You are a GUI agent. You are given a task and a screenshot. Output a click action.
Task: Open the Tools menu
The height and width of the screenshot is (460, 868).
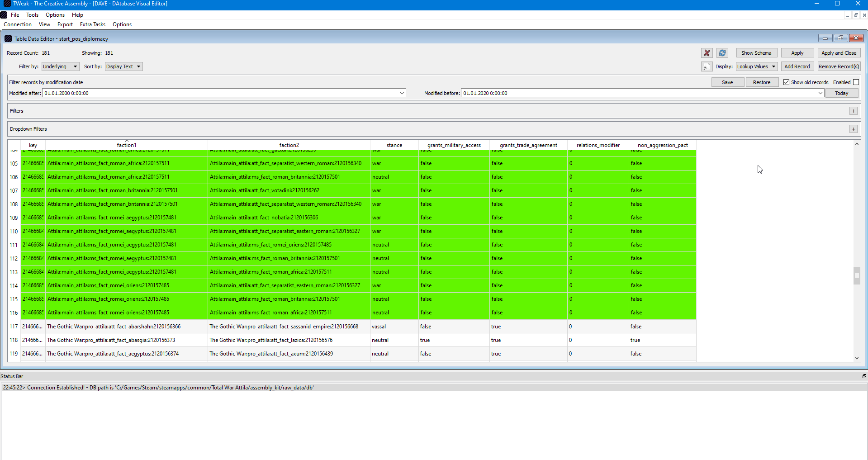(32, 15)
